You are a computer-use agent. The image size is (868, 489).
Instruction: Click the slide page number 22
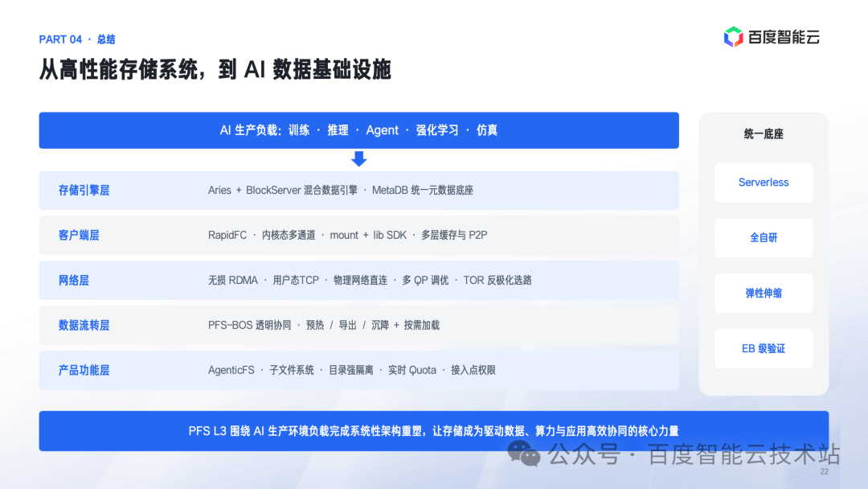[x=825, y=472]
